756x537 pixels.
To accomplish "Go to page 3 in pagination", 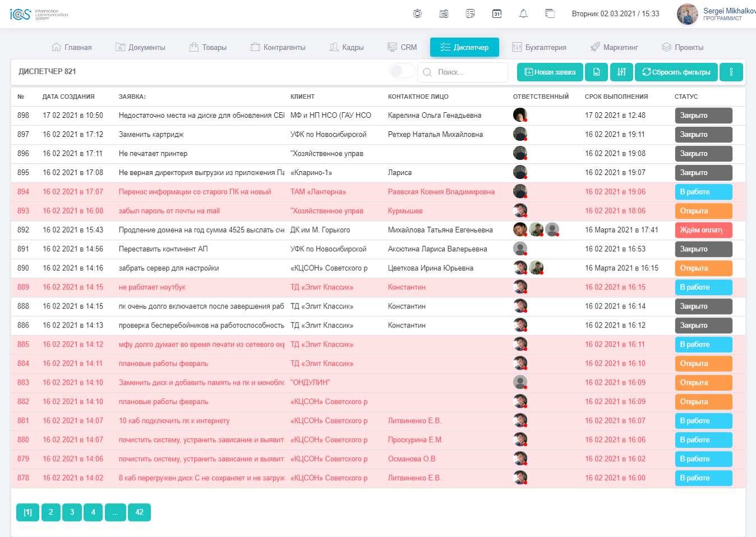I will pyautogui.click(x=72, y=512).
